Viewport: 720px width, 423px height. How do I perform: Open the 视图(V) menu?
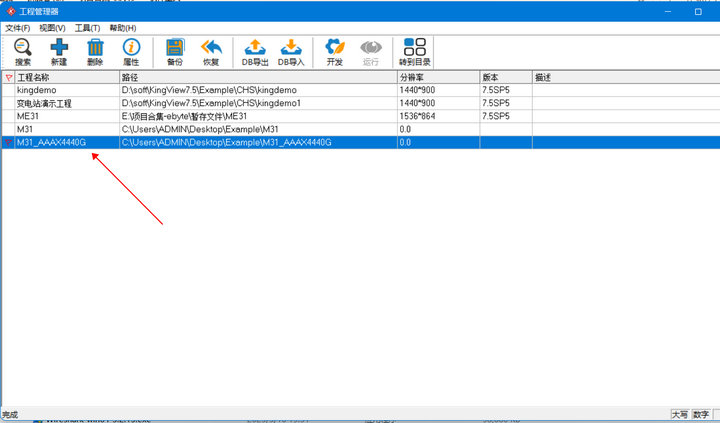(52, 28)
